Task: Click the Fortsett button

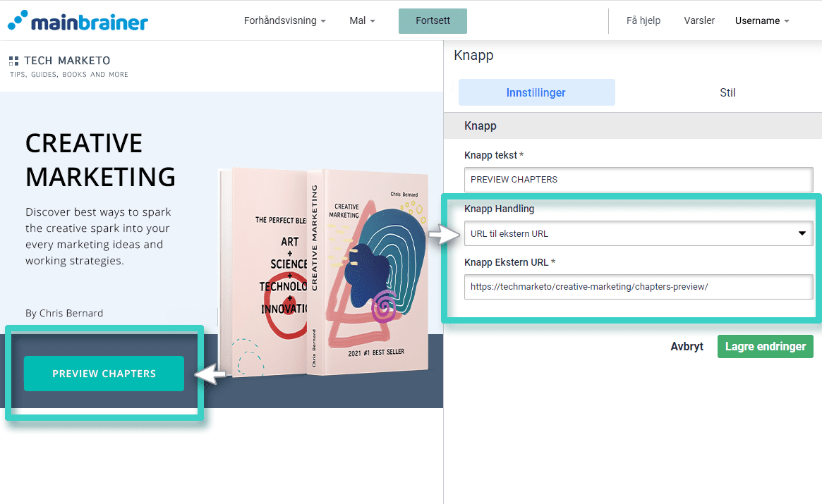Action: (433, 21)
